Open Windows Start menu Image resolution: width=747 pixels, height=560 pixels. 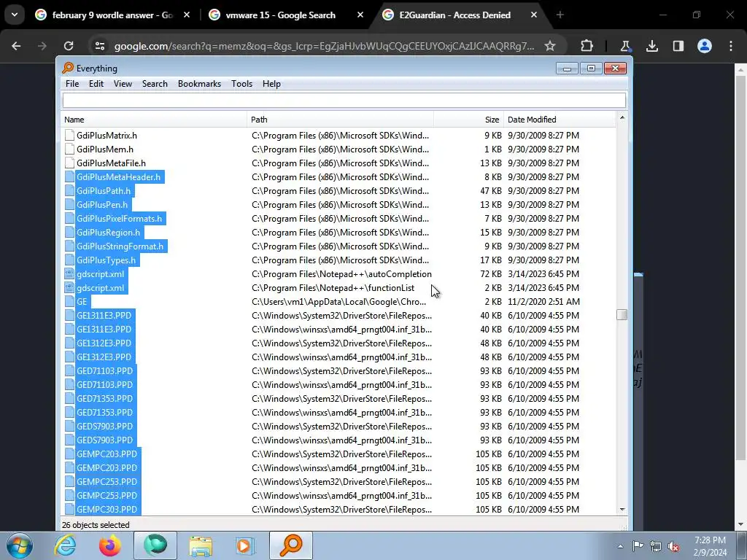[20, 545]
